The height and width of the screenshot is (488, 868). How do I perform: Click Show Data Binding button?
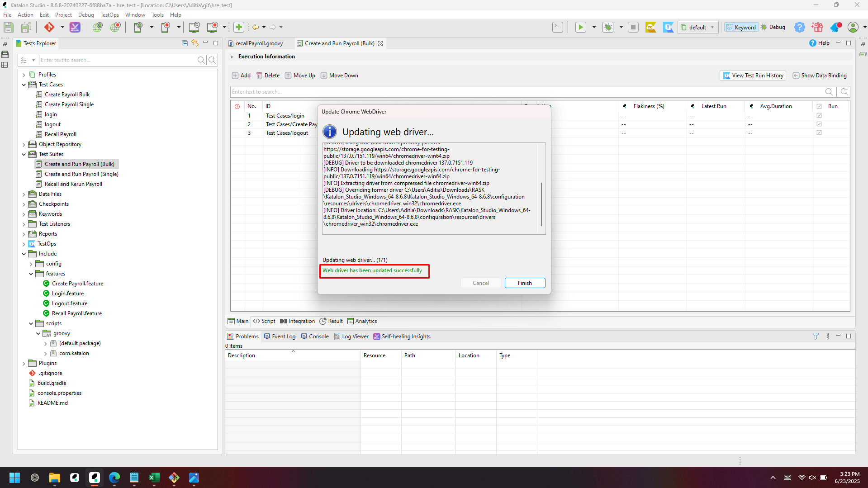(819, 76)
